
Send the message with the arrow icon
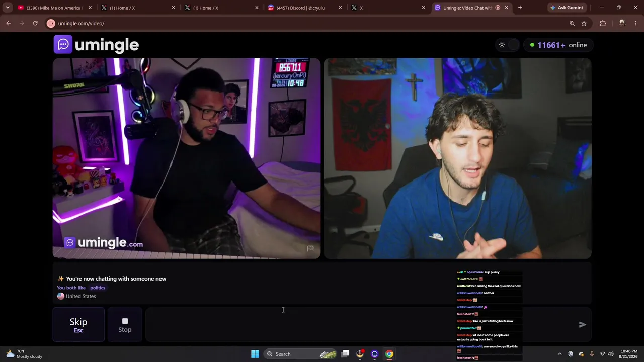click(x=582, y=325)
